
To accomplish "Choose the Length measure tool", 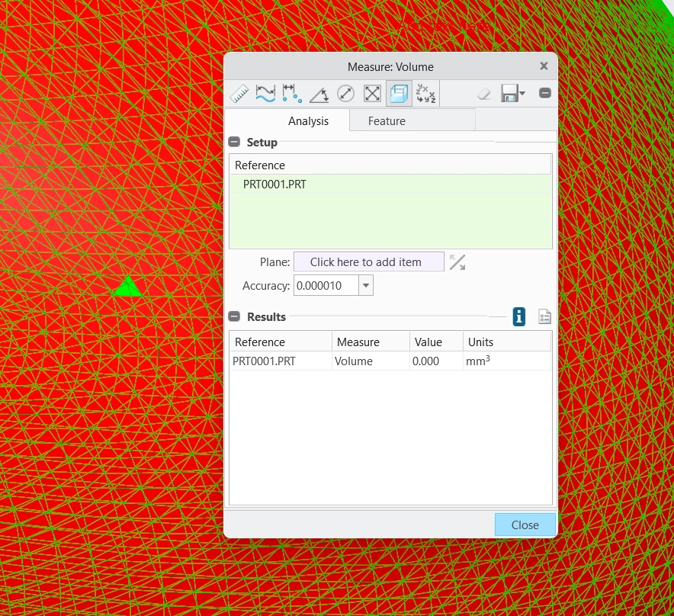I will click(x=265, y=93).
